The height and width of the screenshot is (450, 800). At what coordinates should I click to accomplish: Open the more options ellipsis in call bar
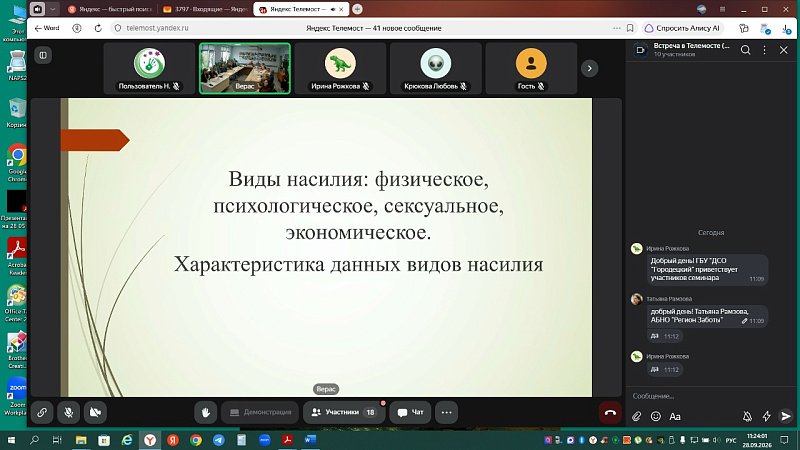[446, 412]
